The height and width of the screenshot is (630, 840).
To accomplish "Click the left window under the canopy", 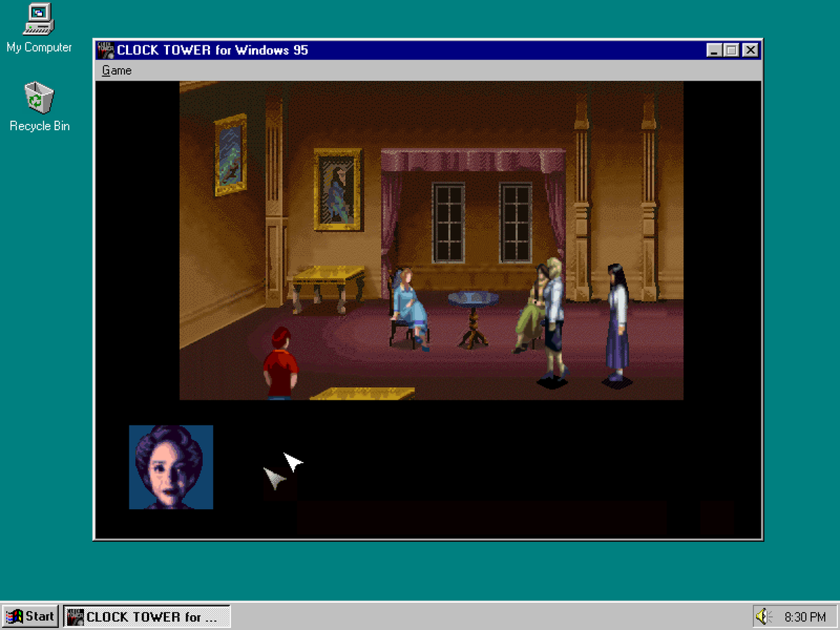I will 448,223.
